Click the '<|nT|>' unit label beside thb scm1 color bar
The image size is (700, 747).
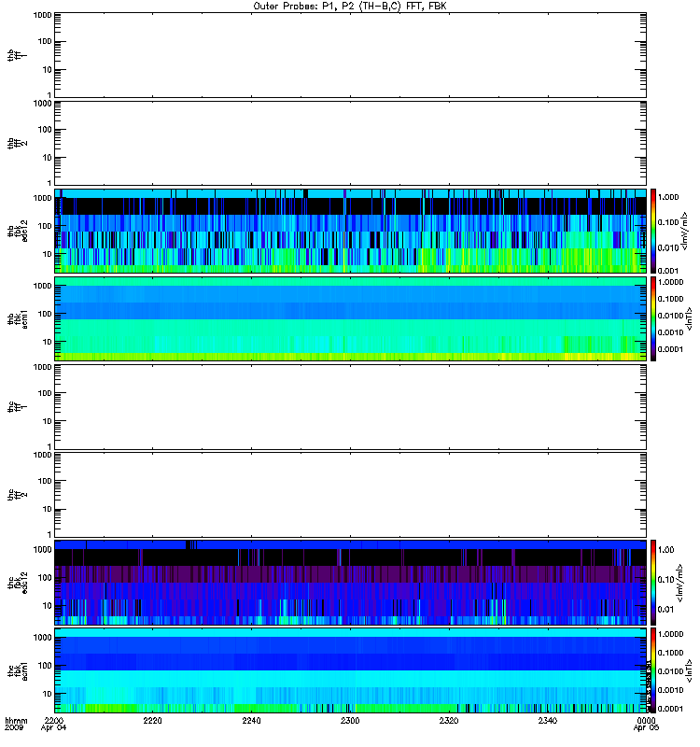[689, 318]
